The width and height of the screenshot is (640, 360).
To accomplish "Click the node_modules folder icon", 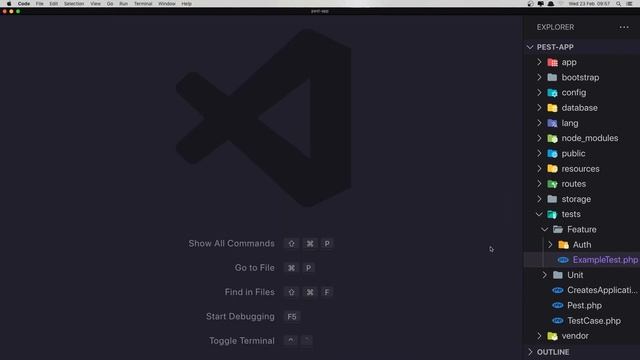I will click(552, 138).
